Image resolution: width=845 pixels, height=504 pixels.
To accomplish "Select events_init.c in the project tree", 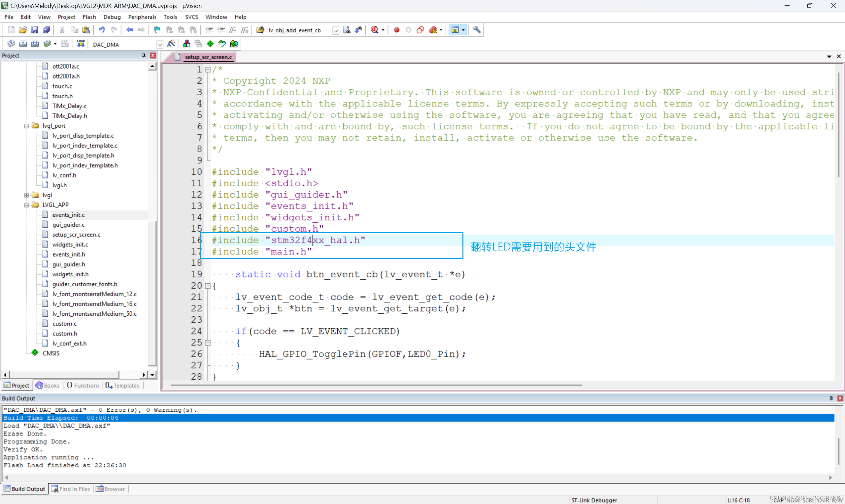I will pos(68,215).
